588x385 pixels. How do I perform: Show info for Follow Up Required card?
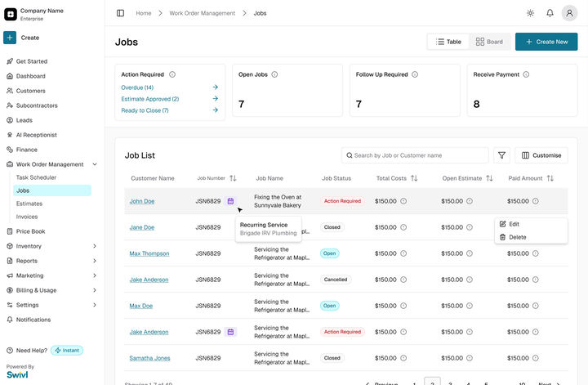[415, 74]
